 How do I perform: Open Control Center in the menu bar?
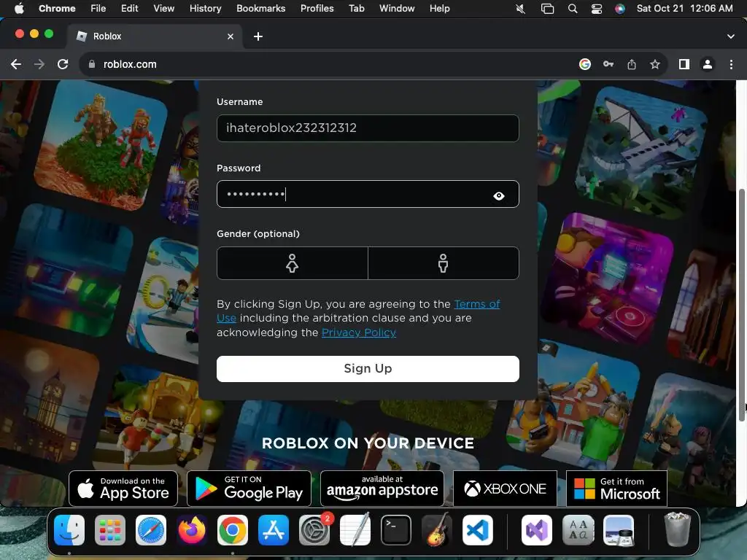click(597, 9)
